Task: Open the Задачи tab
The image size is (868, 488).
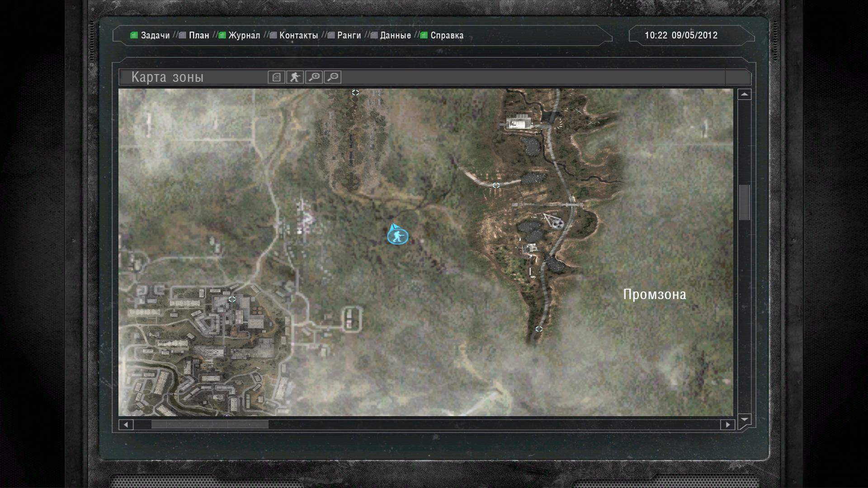Action: pyautogui.click(x=155, y=35)
